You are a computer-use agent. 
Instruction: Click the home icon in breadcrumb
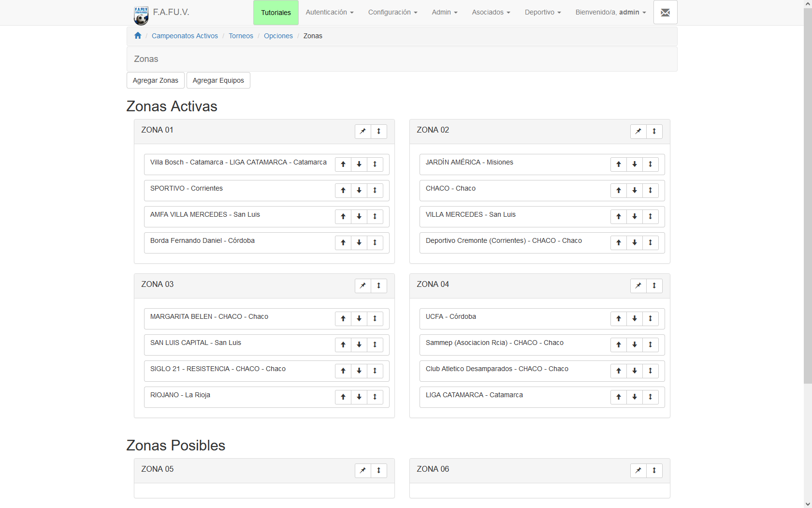(138, 36)
